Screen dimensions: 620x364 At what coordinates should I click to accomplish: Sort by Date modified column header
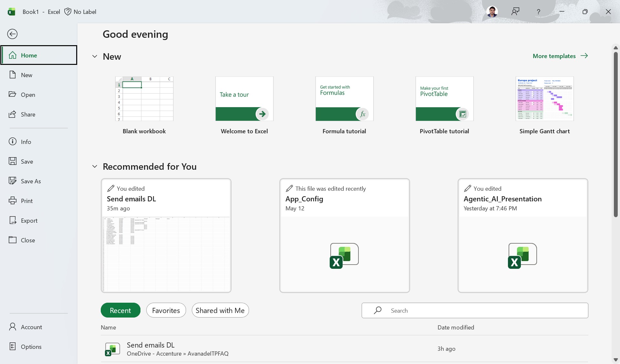coord(456,327)
